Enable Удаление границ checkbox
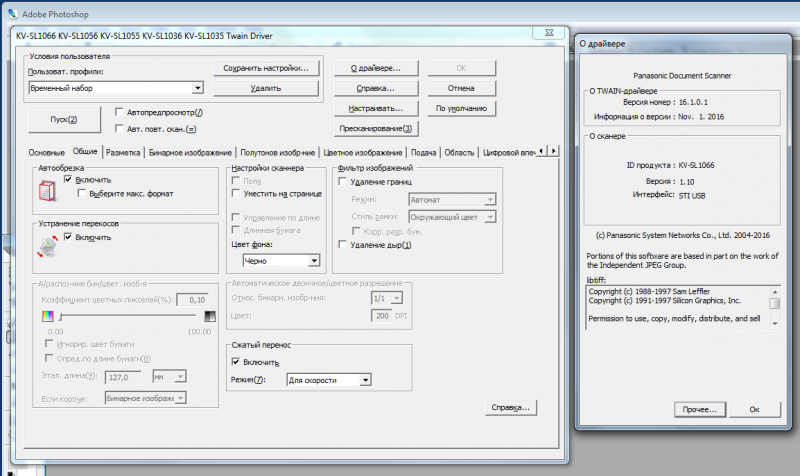This screenshot has height=476, width=800. [343, 182]
